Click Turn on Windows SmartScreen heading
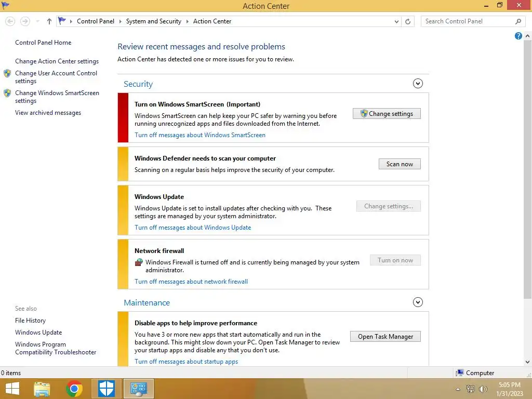The height and width of the screenshot is (399, 532). click(x=197, y=104)
